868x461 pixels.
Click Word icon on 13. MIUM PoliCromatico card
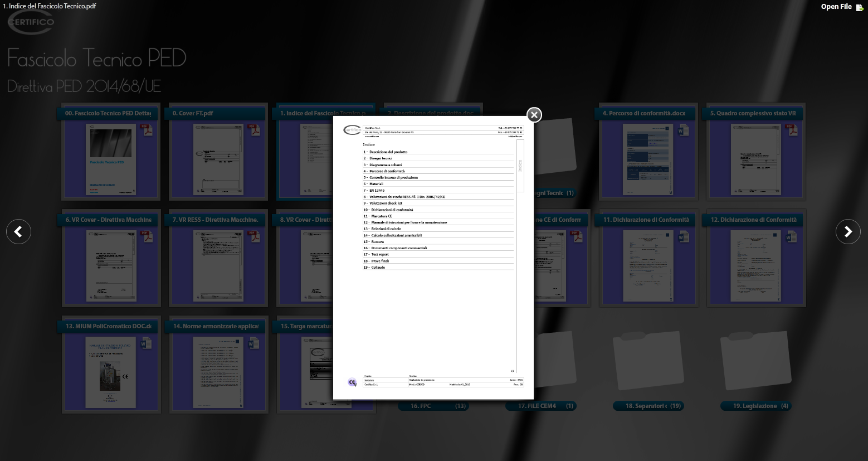coord(147,343)
